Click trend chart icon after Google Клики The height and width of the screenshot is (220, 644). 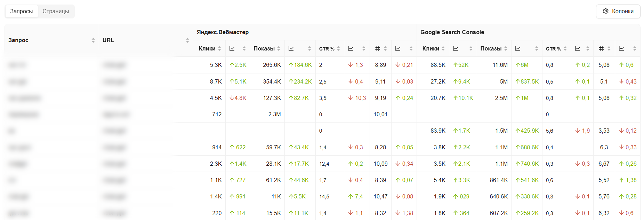tap(456, 49)
